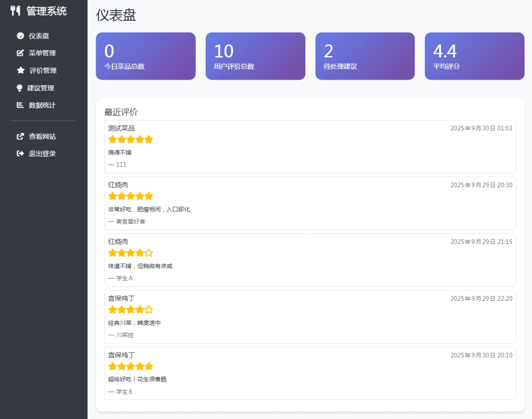Click the 今日菜品总数 stat card
Viewport: 532px width, 419px height.
point(146,56)
